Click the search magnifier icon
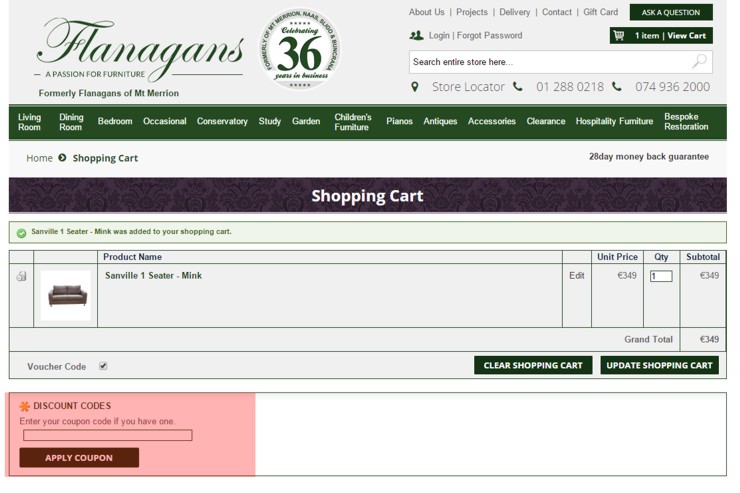The image size is (740, 493). (699, 61)
